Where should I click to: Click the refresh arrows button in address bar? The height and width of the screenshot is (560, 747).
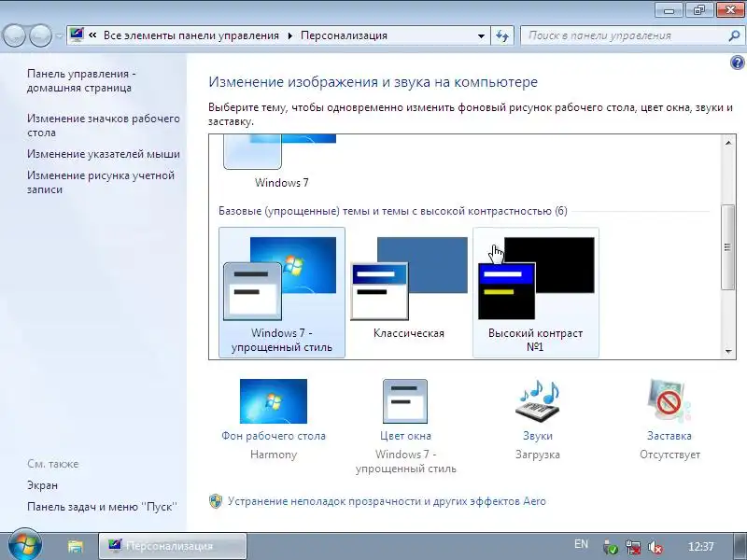coord(502,35)
